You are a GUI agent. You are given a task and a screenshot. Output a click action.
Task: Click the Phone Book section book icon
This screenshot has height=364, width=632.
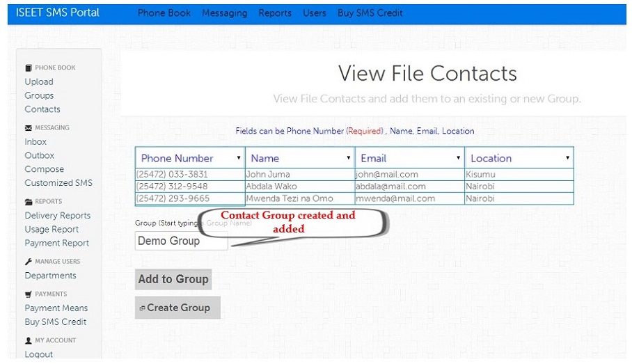[x=29, y=68]
